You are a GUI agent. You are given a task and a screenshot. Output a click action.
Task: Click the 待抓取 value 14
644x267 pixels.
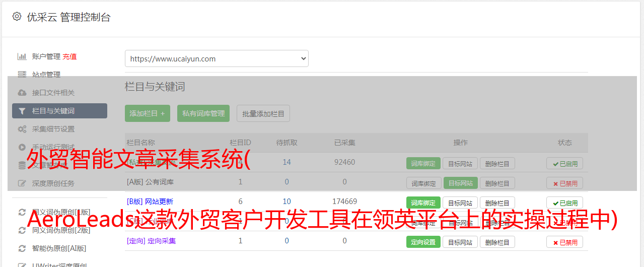(287, 162)
